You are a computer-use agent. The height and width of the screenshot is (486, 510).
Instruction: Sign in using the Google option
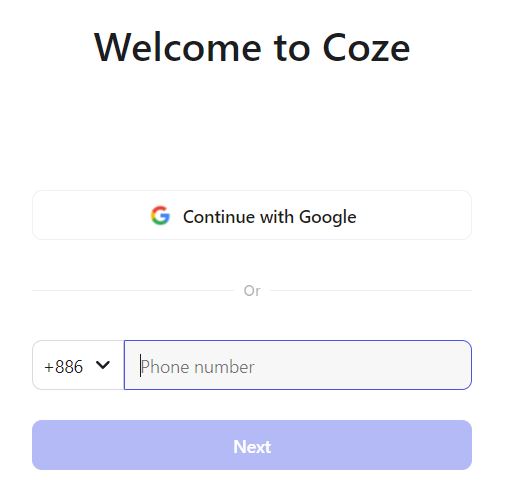point(252,215)
